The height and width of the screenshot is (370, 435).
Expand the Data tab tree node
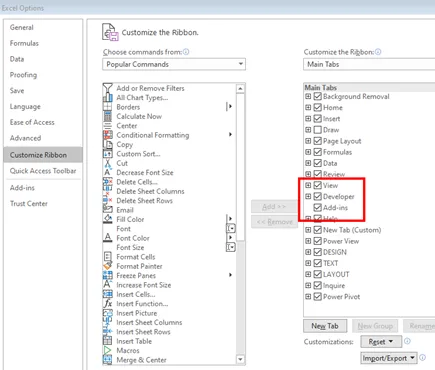308,163
